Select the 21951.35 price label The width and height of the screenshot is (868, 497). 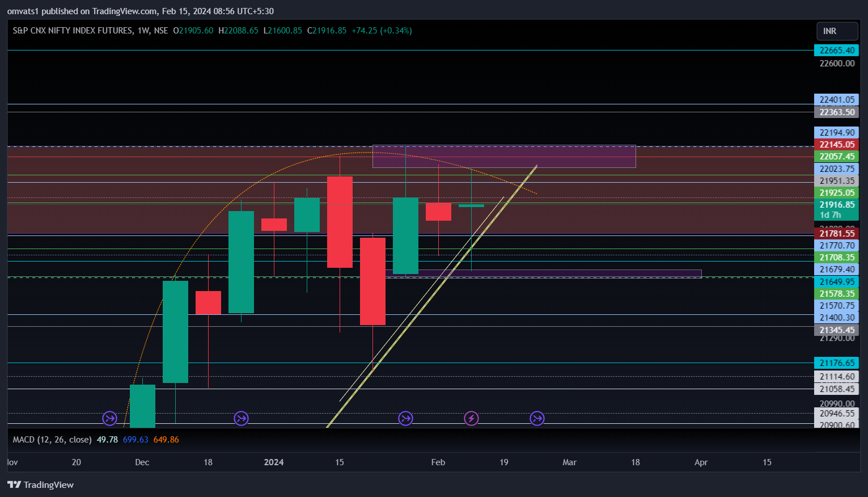[837, 181]
